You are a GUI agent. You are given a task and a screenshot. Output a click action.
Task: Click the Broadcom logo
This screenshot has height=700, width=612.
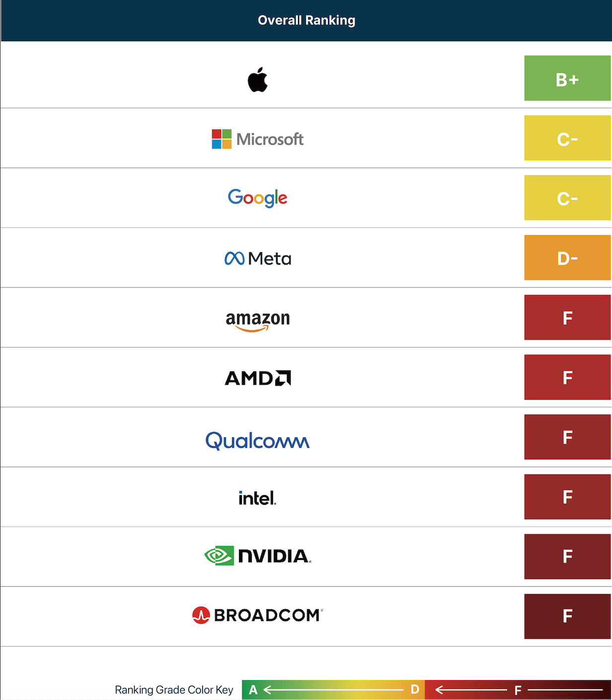pyautogui.click(x=257, y=616)
